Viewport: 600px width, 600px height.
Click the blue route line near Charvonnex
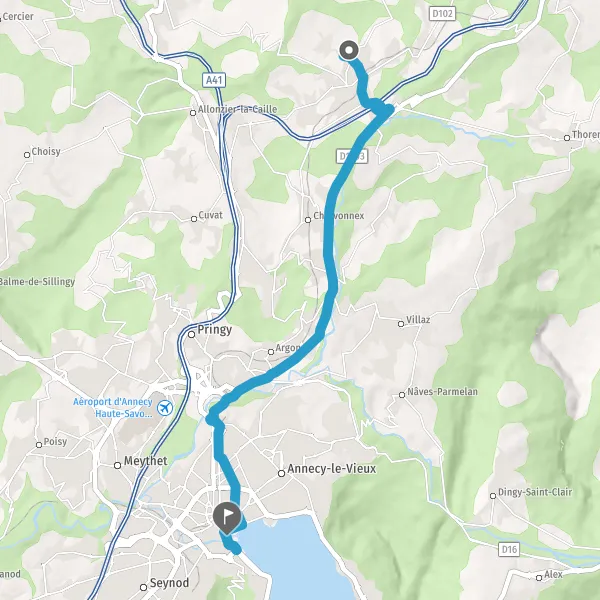click(x=329, y=222)
